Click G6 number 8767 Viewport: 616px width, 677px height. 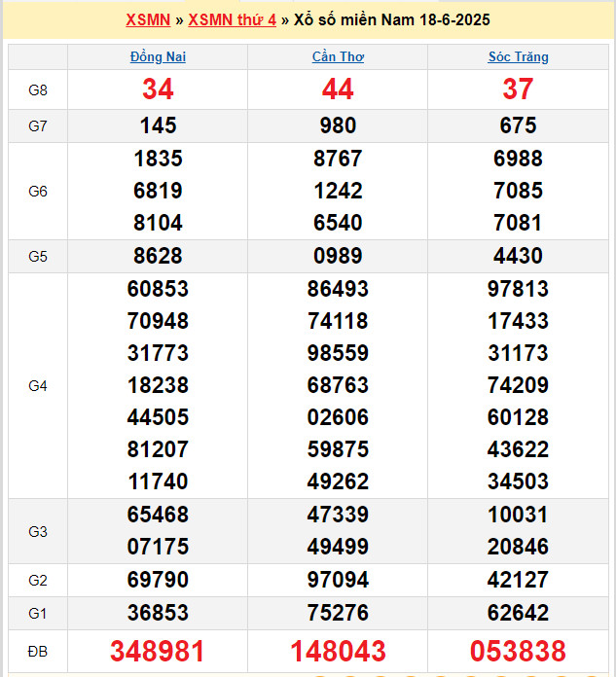pos(338,159)
